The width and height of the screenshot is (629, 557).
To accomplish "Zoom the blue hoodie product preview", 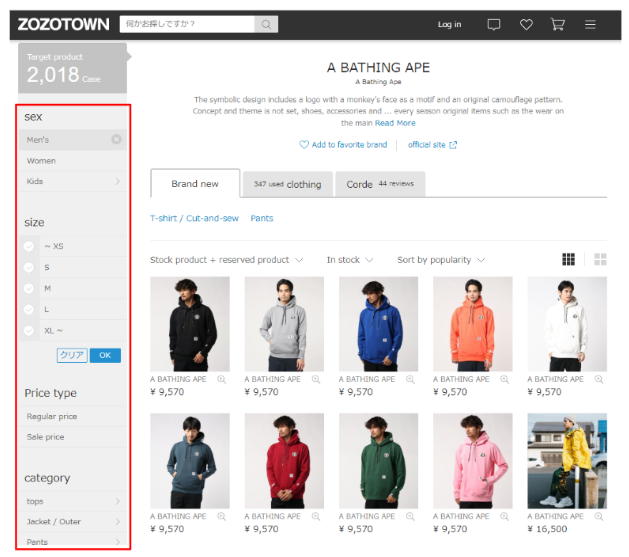I will tap(410, 379).
